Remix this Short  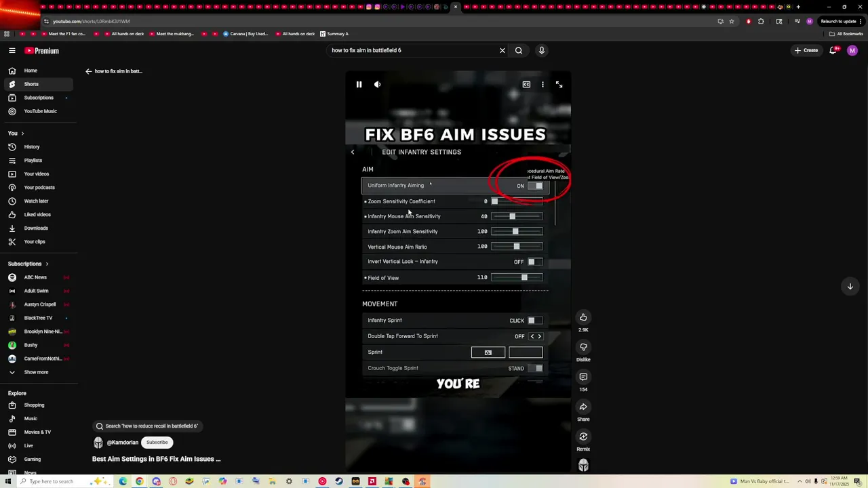point(583,436)
